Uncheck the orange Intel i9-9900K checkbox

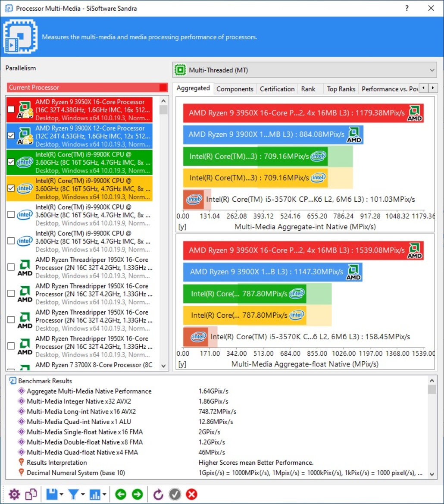coord(11,188)
